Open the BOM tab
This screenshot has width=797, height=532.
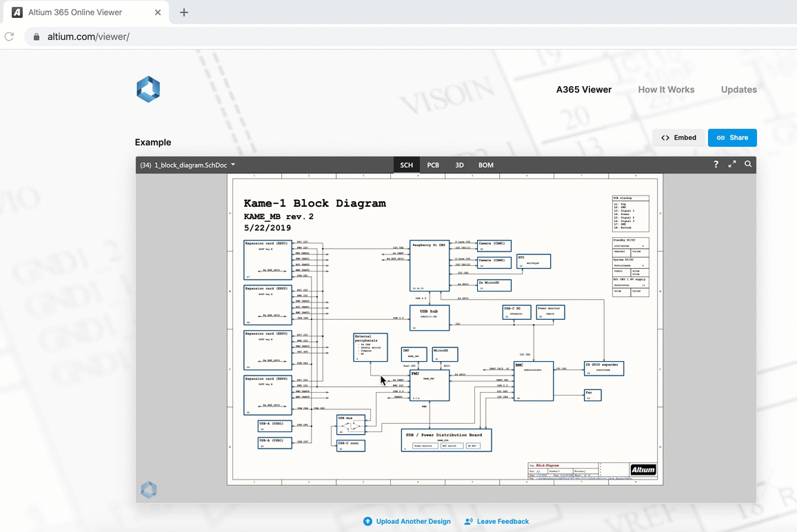pos(486,165)
